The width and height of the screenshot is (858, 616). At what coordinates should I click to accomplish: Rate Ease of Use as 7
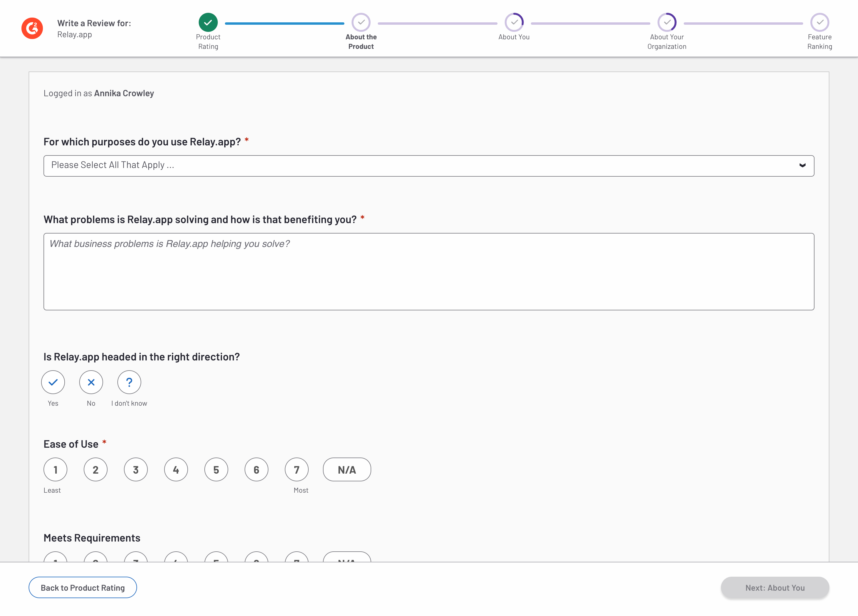(297, 469)
